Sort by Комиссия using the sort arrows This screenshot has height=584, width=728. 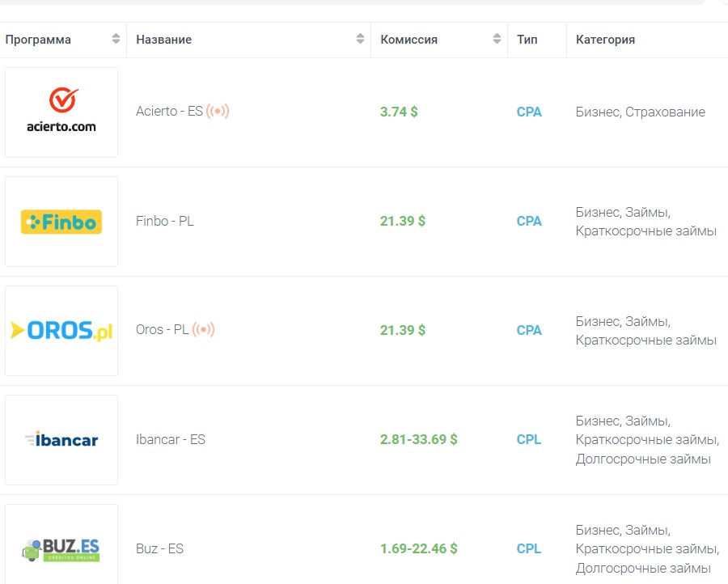[x=497, y=40]
